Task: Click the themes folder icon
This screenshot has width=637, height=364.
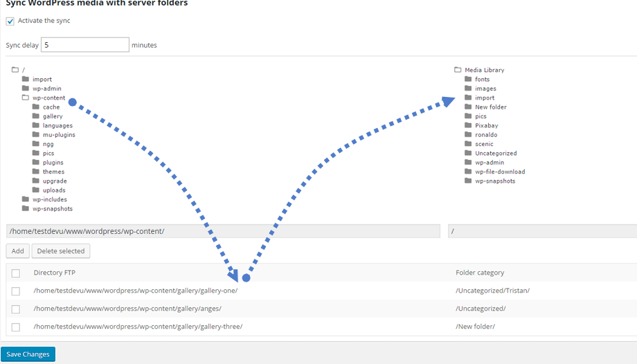Action: [x=36, y=172]
